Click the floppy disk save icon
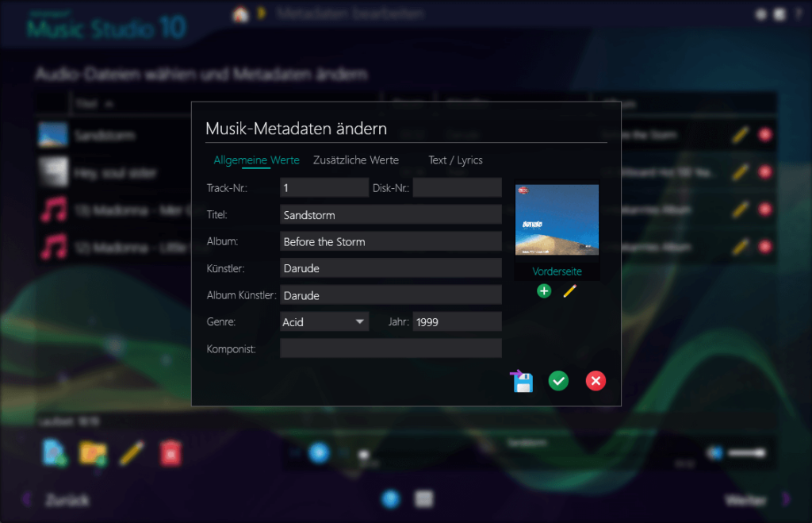 [521, 381]
